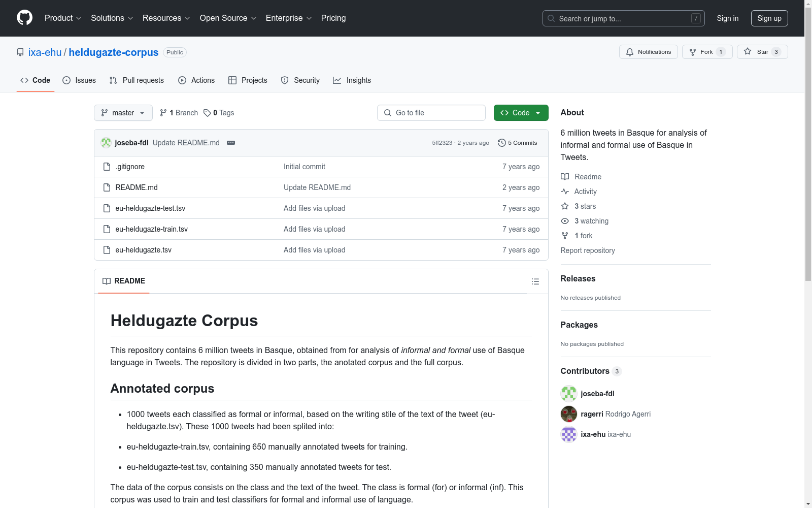Click the Sign in link
Screen dimensions: 812x508
point(728,18)
